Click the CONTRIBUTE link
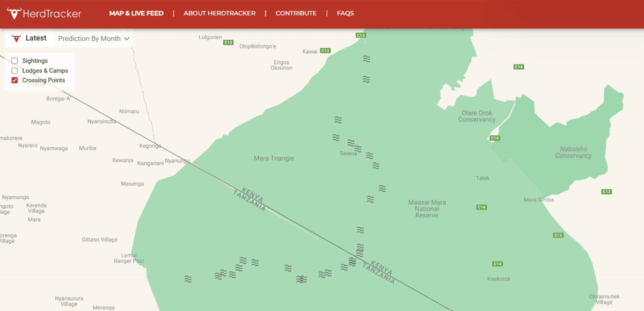Viewport: 644px width, 311px height. click(x=296, y=13)
